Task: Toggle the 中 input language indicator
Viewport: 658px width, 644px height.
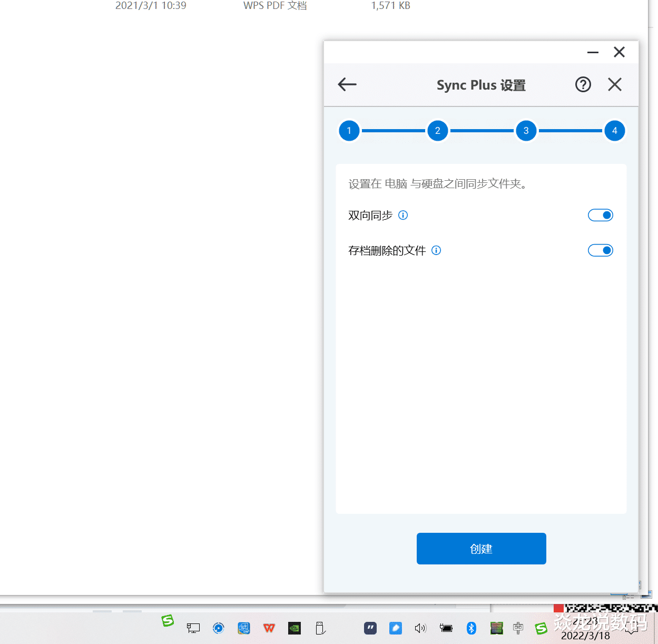Action: click(x=518, y=628)
